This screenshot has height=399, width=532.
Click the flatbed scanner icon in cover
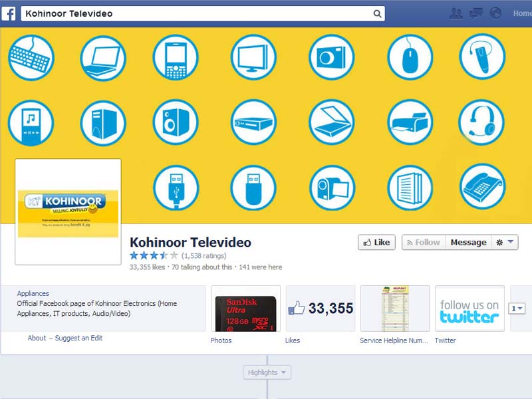pos(331,122)
